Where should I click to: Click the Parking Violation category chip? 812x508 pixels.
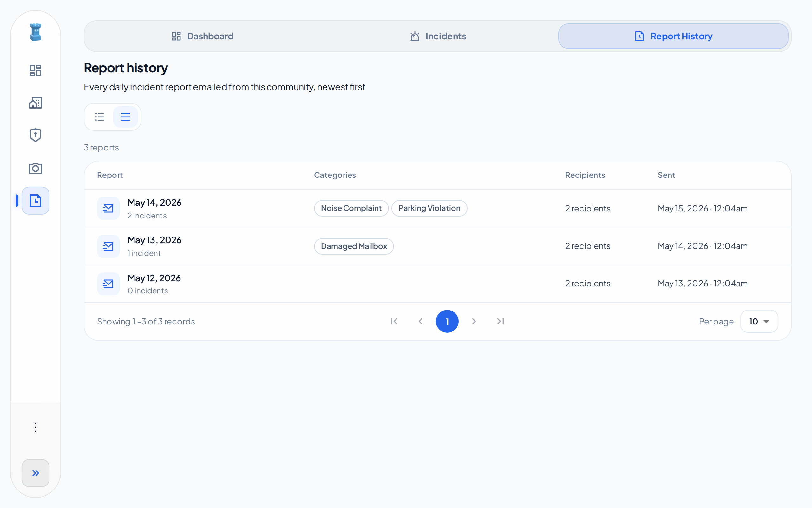[x=429, y=208]
